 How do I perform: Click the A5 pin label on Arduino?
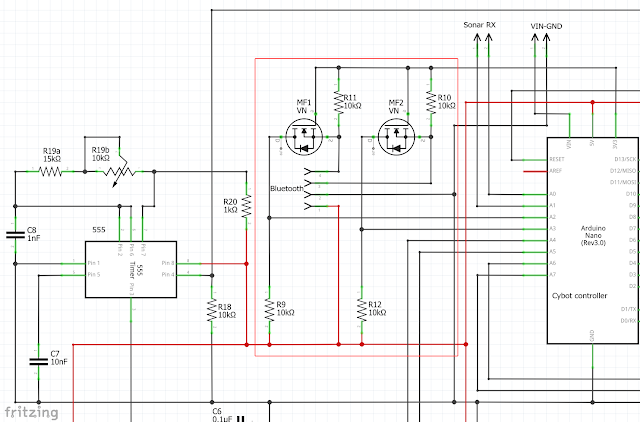click(553, 251)
